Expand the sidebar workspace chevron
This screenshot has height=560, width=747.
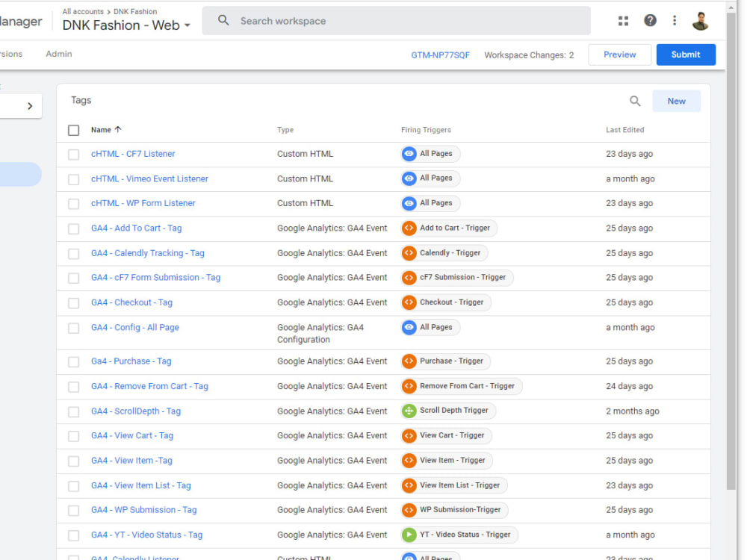[30, 106]
